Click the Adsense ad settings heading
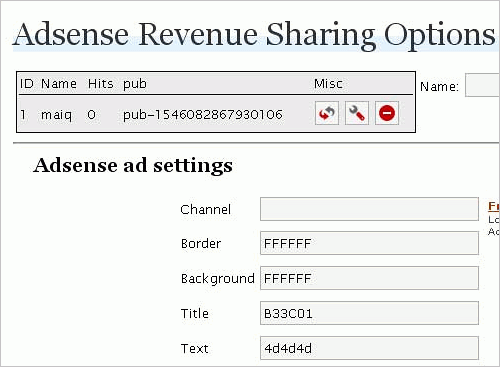This screenshot has width=500, height=367. tap(133, 166)
